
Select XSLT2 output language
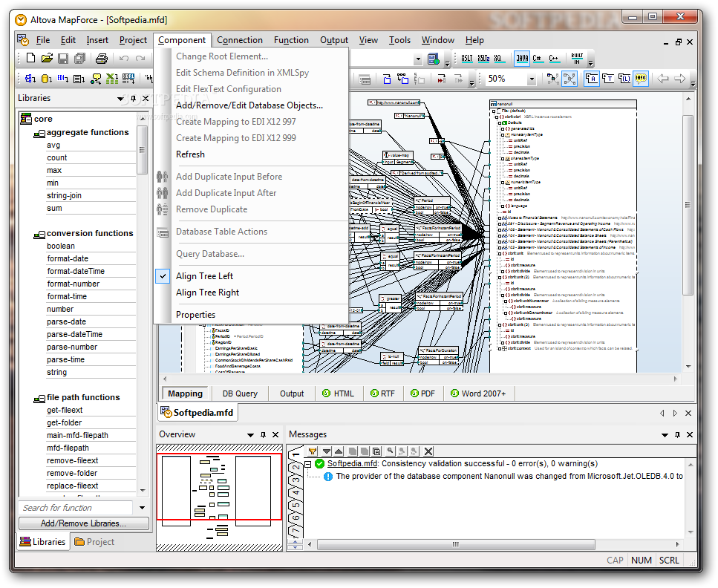tap(483, 58)
